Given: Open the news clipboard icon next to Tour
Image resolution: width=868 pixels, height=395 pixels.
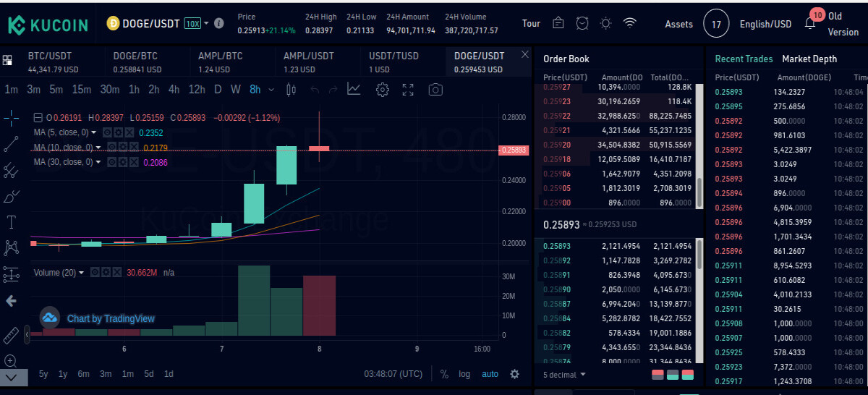Looking at the screenshot, I should point(558,24).
